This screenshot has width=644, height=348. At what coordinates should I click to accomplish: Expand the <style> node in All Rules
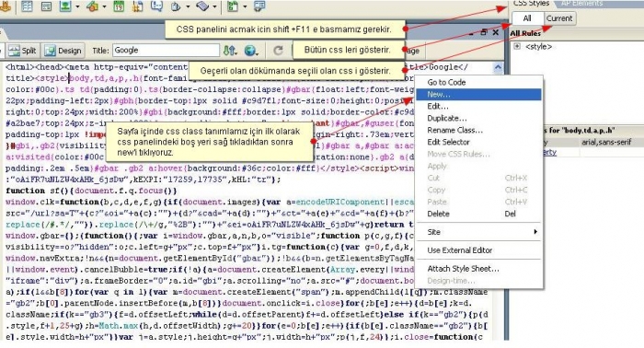pyautogui.click(x=517, y=46)
